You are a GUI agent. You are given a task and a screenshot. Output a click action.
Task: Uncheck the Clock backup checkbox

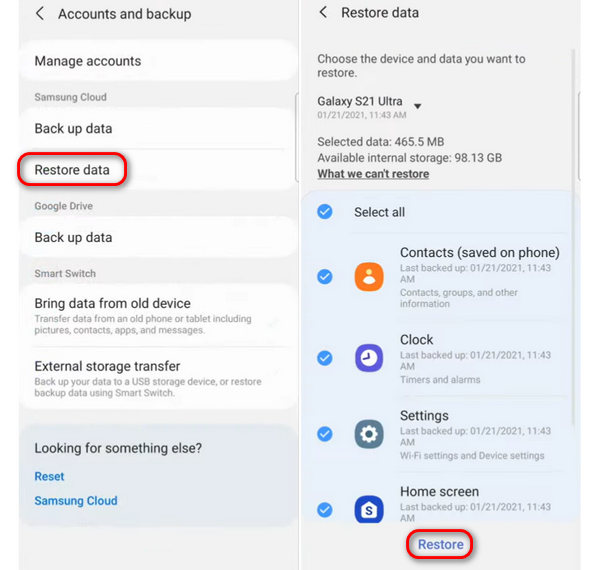click(x=325, y=358)
